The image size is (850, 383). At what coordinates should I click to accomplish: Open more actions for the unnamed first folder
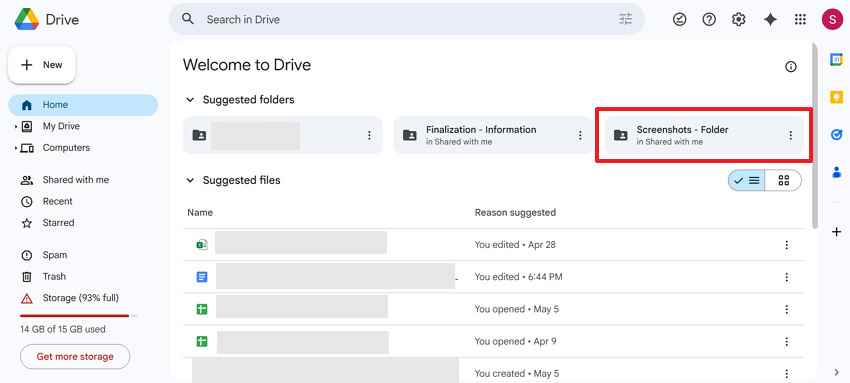coord(369,135)
